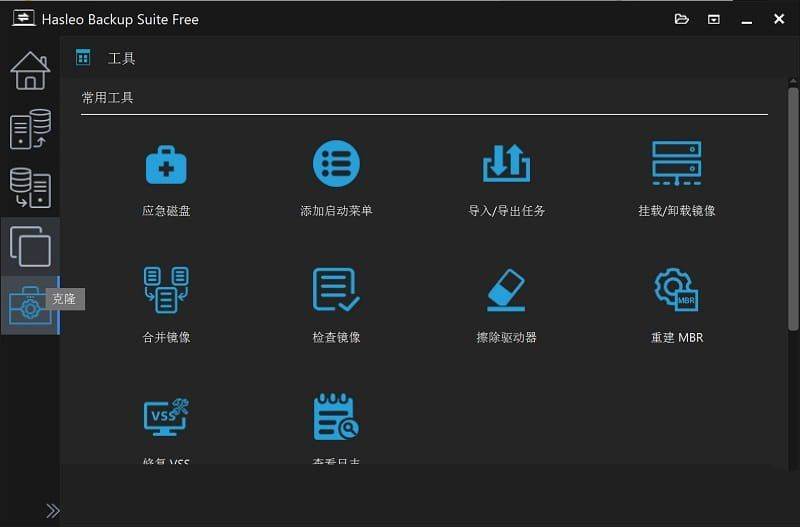Viewport: 800px width, 527px height.
Task: Click the open folder icon in title bar
Action: 682,19
